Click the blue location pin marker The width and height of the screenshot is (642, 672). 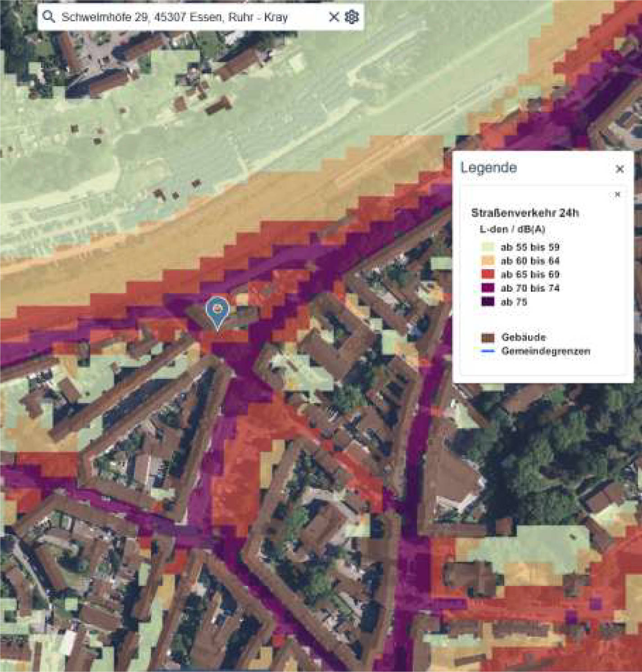(x=217, y=313)
